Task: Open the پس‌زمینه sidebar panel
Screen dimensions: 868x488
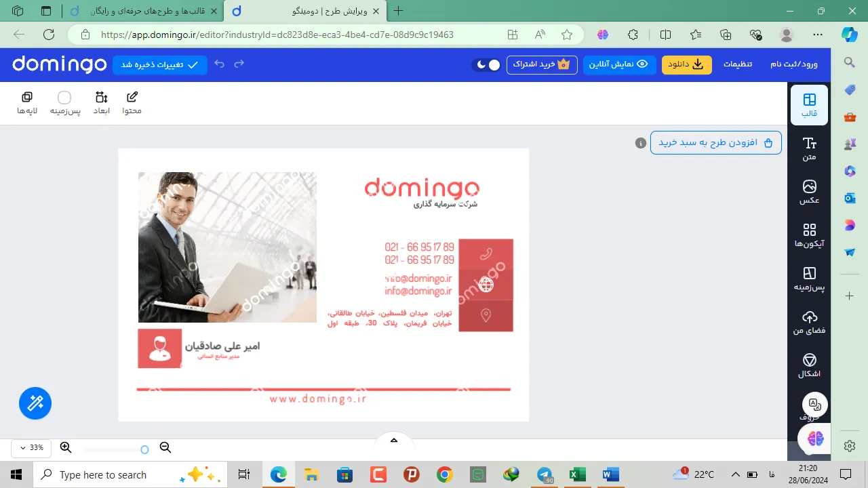Action: [809, 279]
